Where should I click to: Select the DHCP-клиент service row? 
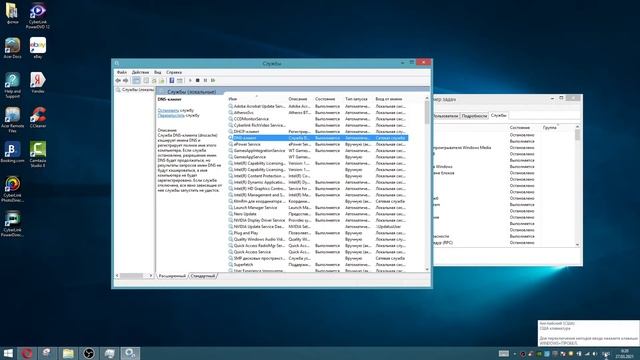[x=318, y=131]
